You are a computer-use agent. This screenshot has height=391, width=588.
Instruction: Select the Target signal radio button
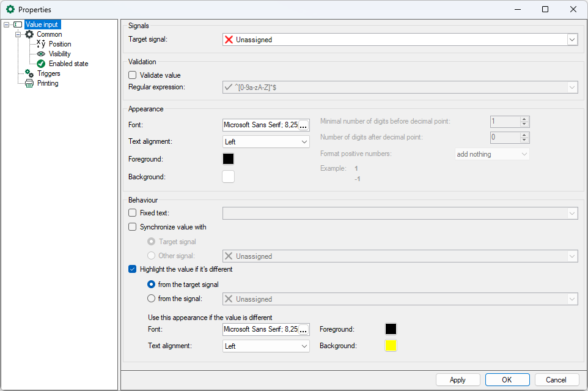(x=151, y=242)
